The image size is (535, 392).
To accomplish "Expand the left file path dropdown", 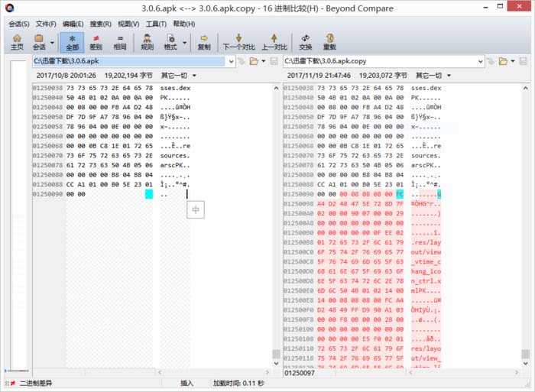I will [x=231, y=61].
